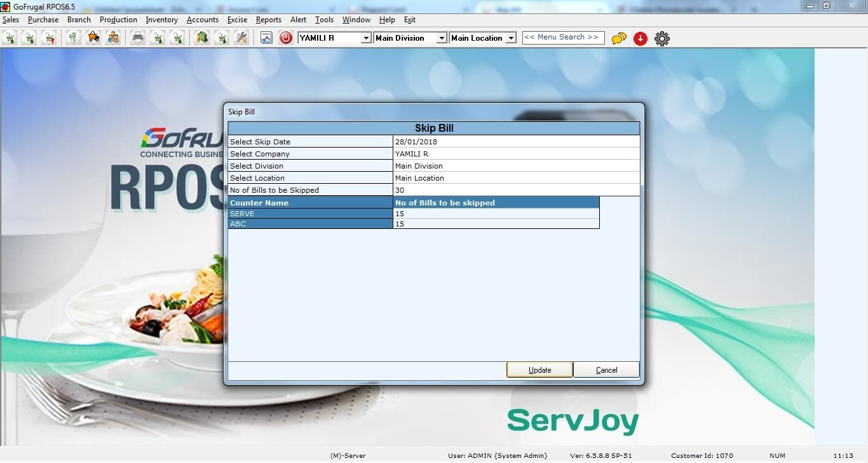Click the people/users toolbar icon

coord(113,38)
